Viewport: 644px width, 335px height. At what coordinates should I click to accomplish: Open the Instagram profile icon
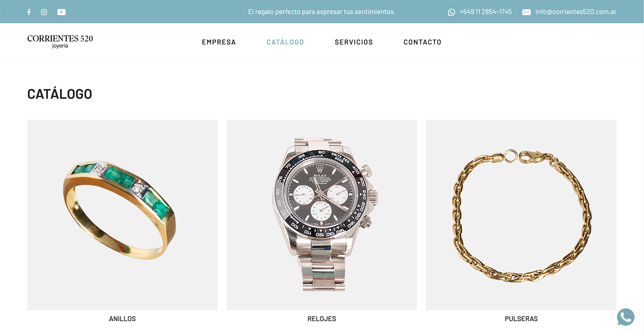coord(44,12)
